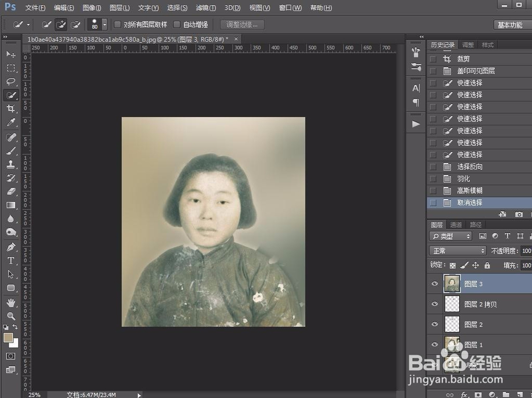The image size is (532, 398).
Task: Open the Character panel icon
Action: click(416, 88)
